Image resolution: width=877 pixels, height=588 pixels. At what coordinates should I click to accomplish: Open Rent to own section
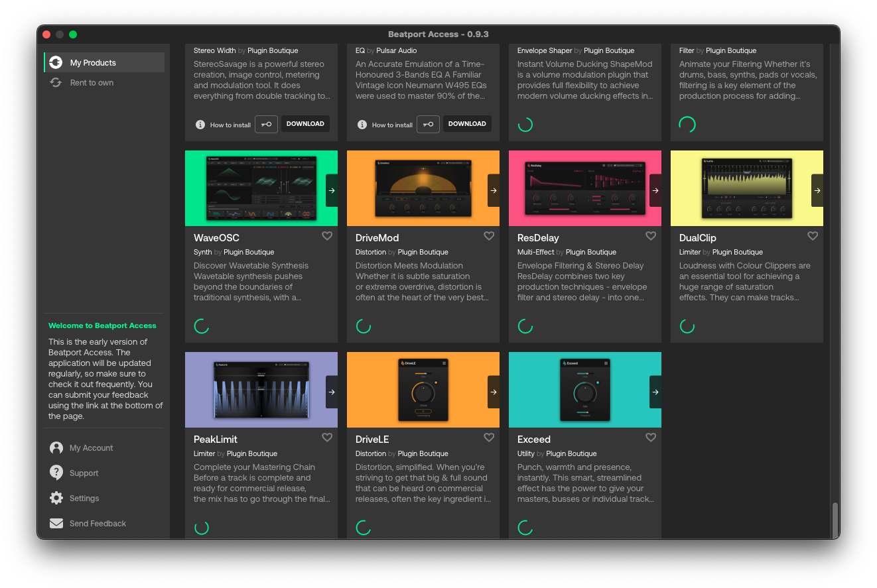pyautogui.click(x=104, y=83)
